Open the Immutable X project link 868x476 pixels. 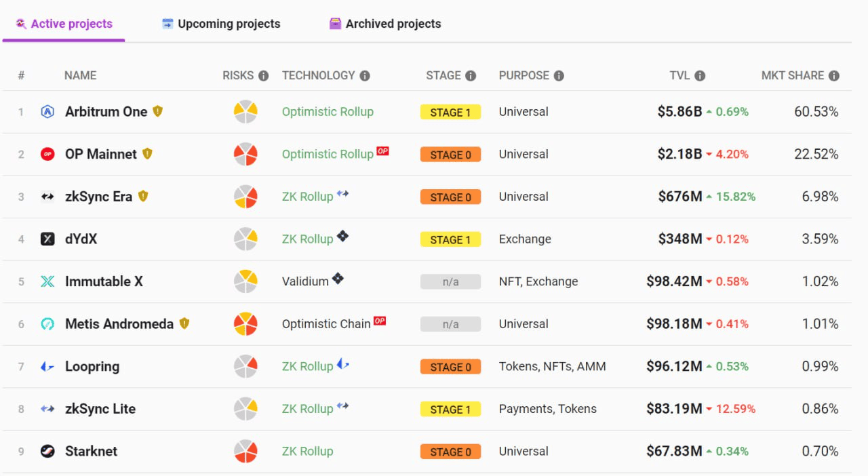(104, 281)
